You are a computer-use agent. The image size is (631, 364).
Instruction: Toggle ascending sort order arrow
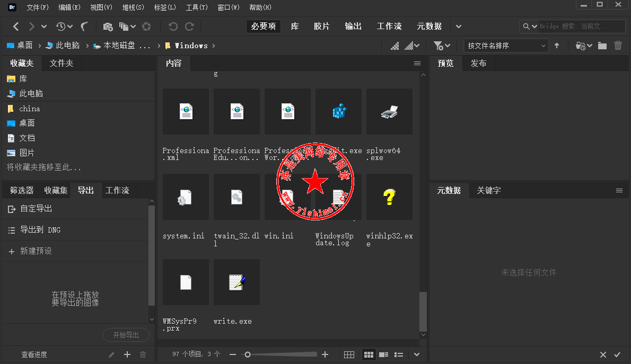557,46
